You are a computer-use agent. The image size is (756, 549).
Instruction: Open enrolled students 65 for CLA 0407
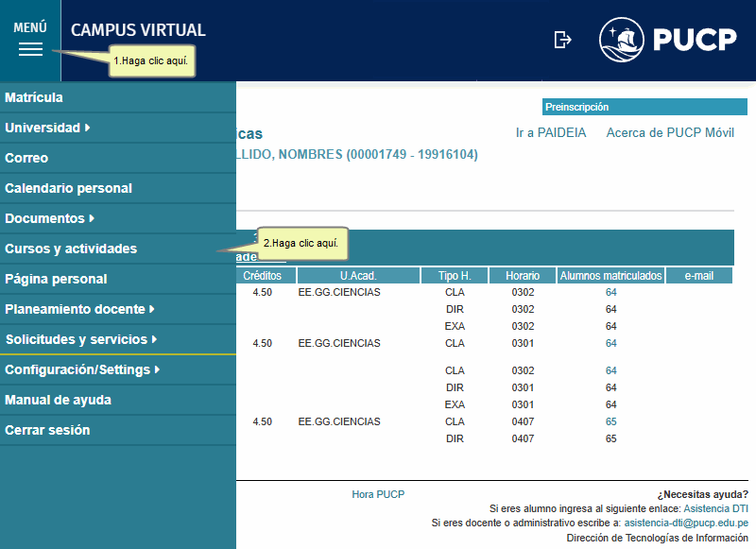click(610, 421)
